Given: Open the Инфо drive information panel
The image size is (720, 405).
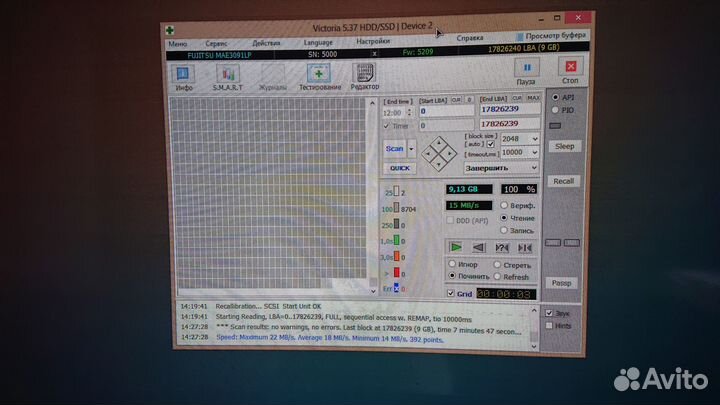Looking at the screenshot, I should point(185,74).
